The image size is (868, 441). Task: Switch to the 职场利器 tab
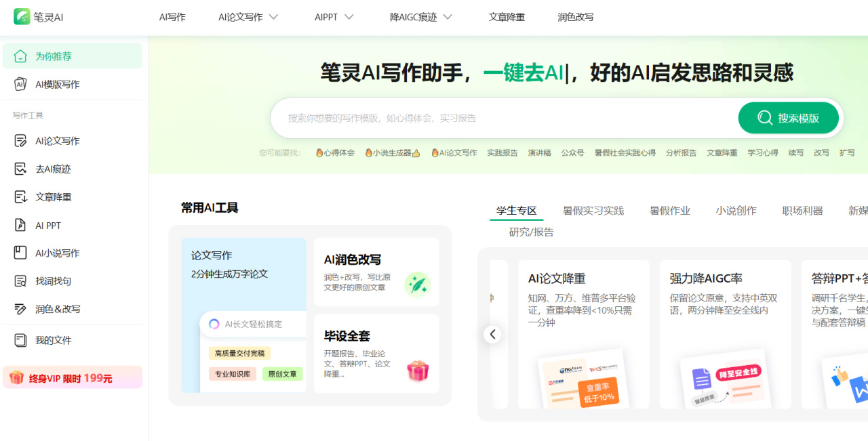tap(803, 211)
